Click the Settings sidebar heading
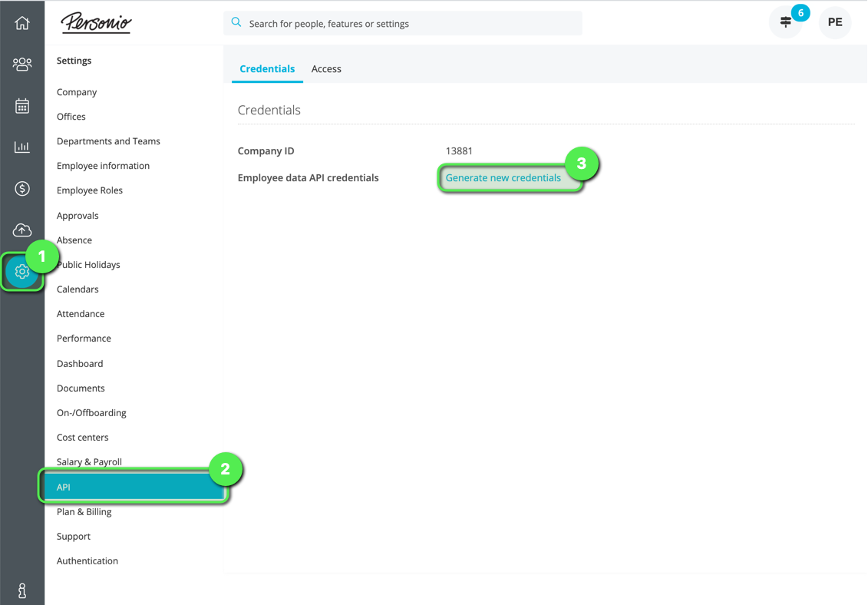The height and width of the screenshot is (605, 868). coord(74,61)
